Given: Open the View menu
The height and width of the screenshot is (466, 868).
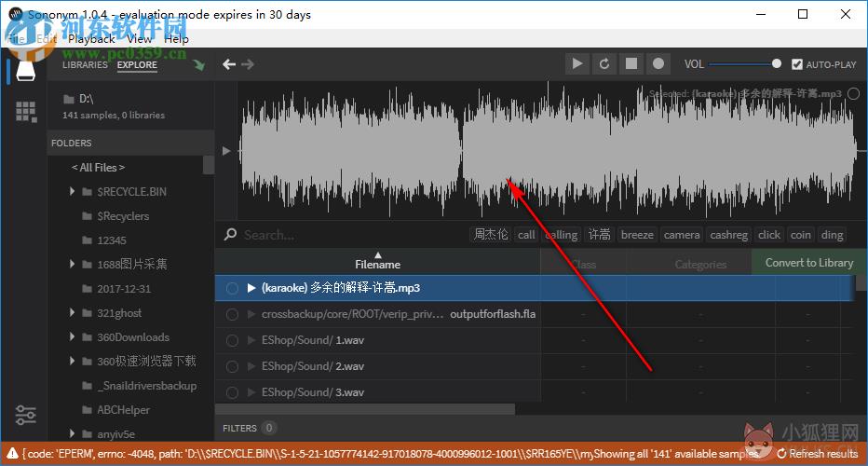Looking at the screenshot, I should pyautogui.click(x=139, y=39).
